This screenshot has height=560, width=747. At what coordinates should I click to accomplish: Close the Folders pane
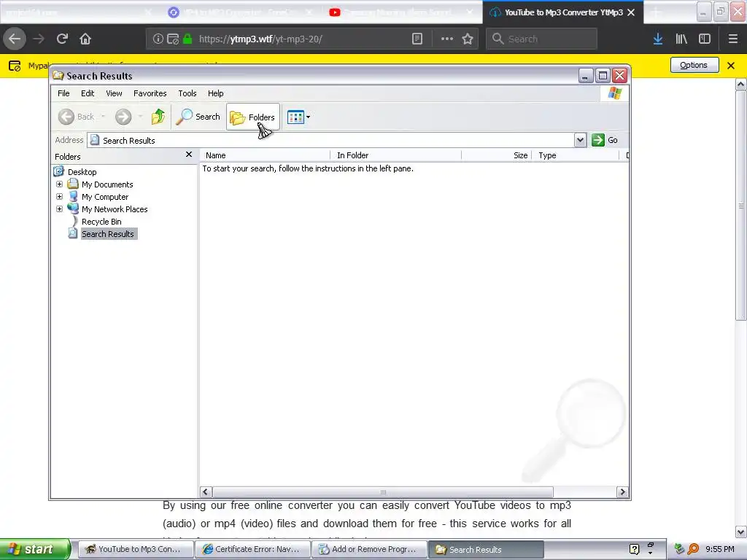189,155
